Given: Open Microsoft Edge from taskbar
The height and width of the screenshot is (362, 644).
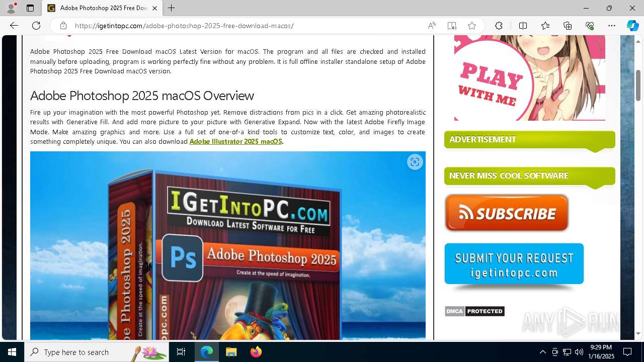Looking at the screenshot, I should coord(207,352).
